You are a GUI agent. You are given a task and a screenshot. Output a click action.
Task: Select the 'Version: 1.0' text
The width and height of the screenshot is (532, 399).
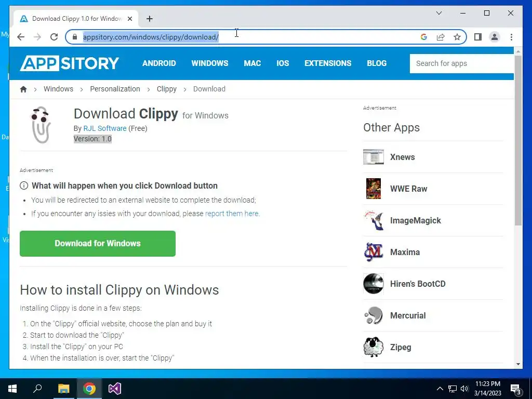pos(92,139)
